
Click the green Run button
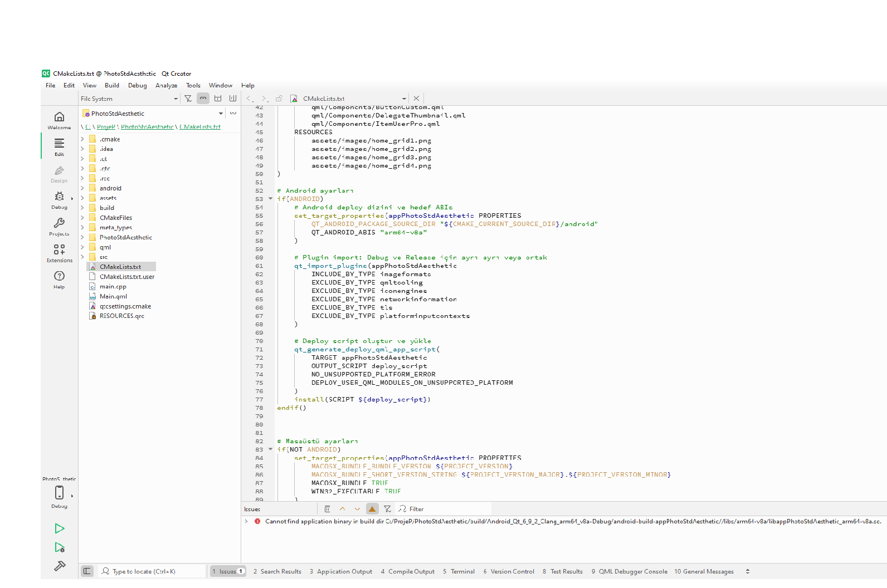click(x=60, y=528)
